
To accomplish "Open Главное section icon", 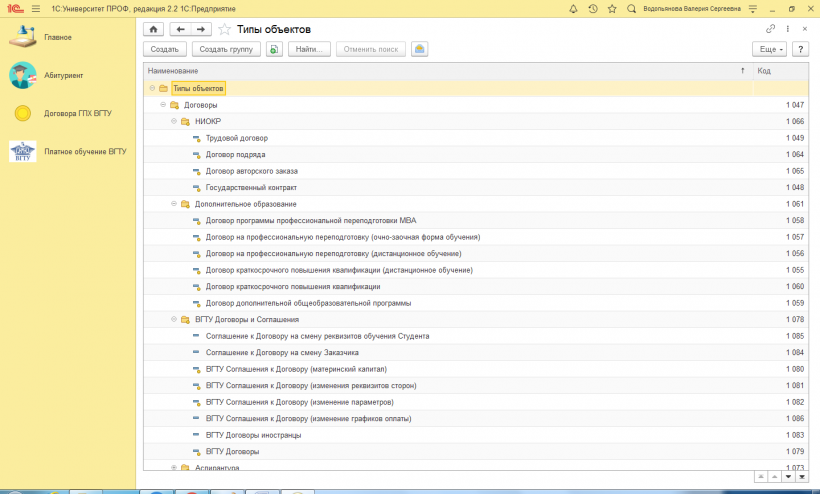I will point(22,37).
